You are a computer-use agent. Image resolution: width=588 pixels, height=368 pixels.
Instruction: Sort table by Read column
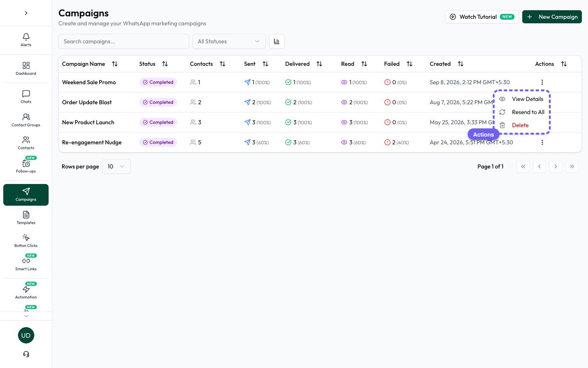point(354,64)
